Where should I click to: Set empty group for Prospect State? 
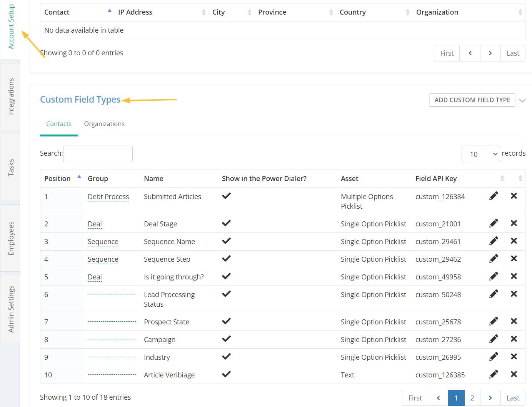click(x=112, y=322)
